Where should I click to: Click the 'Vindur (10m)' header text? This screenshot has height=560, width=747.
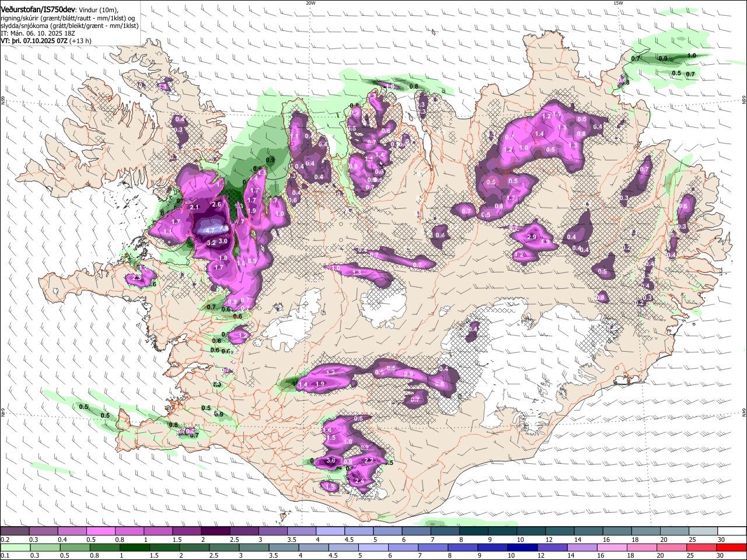99,10
